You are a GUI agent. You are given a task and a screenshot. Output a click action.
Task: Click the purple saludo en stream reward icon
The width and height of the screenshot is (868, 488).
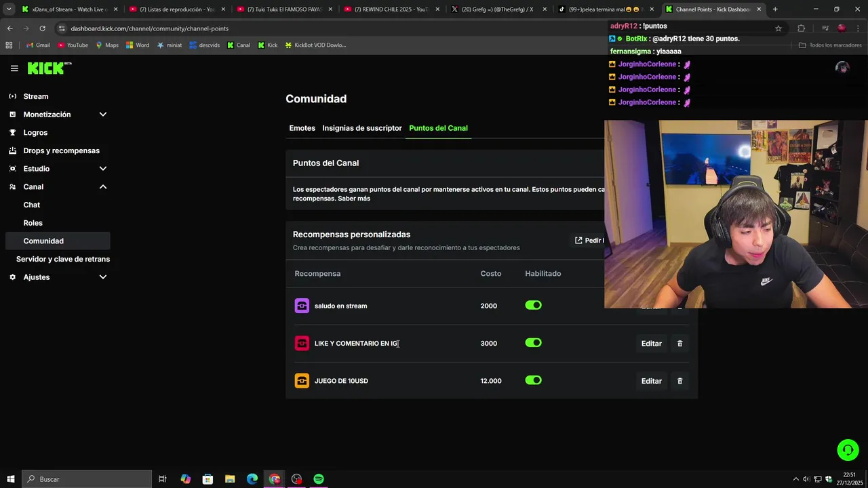pos(302,306)
